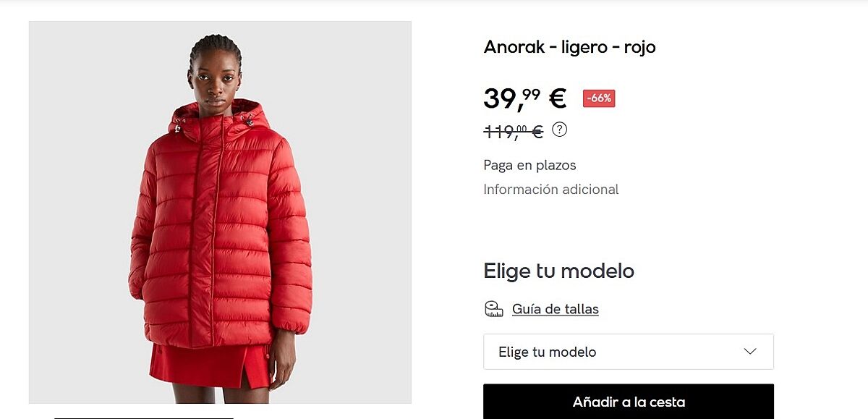
Task: Click the placeholder text inside the model selector
Action: pos(548,352)
